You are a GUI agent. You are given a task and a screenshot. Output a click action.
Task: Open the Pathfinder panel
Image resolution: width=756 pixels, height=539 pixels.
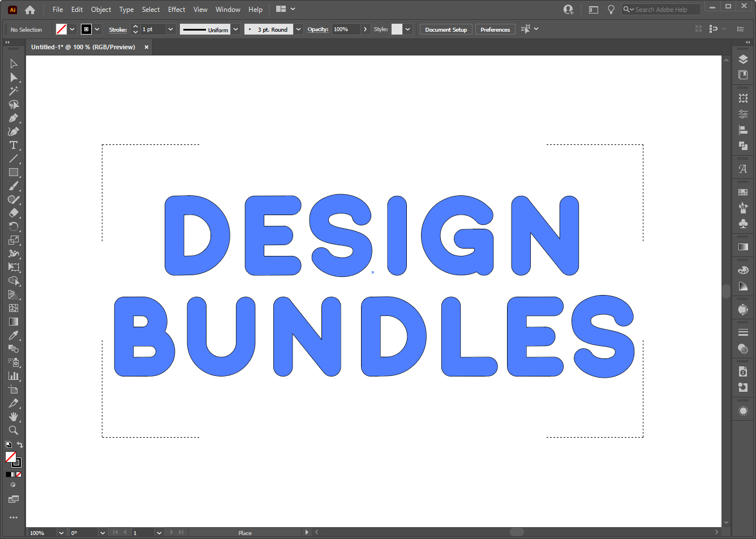click(x=743, y=146)
